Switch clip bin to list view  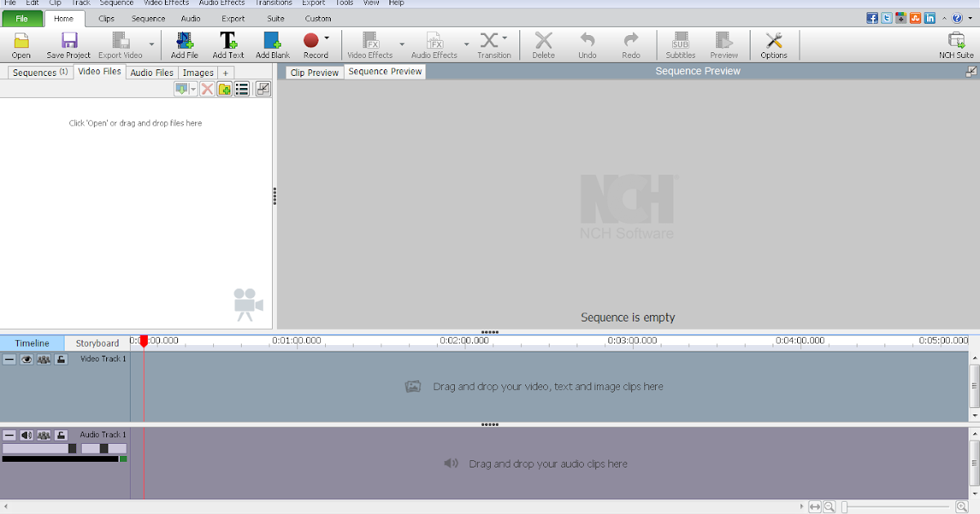coord(242,89)
